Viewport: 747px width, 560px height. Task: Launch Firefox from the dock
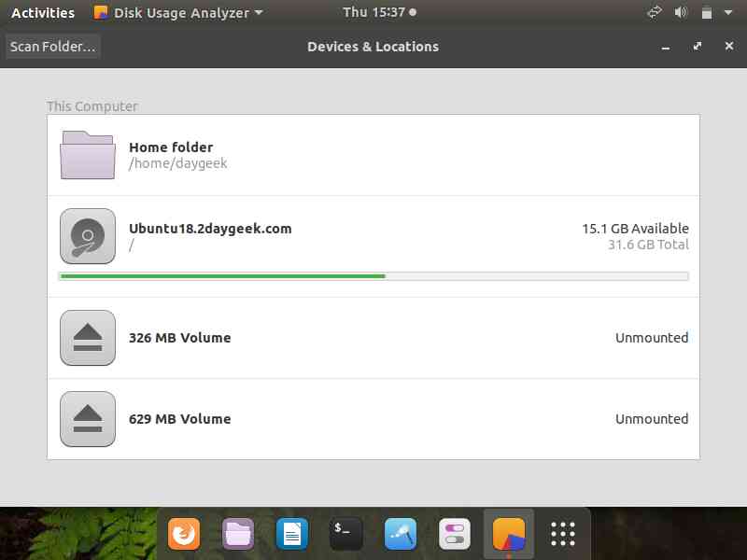point(184,534)
